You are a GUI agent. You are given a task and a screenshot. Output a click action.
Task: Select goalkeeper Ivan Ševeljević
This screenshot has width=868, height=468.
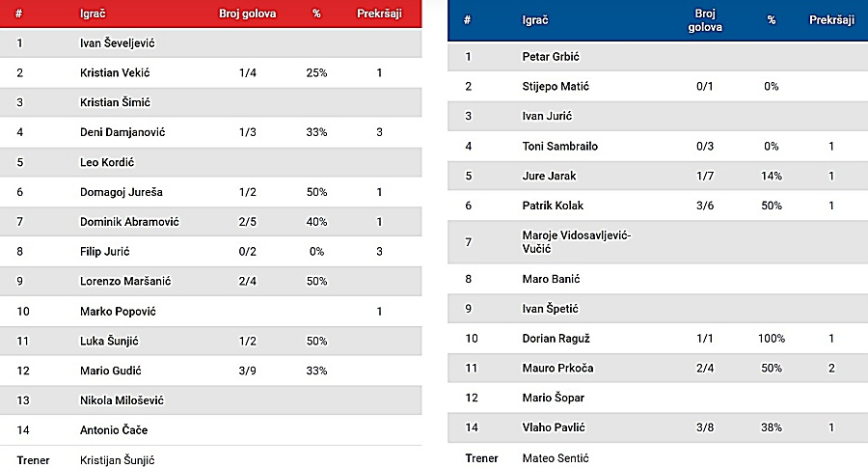tap(118, 43)
